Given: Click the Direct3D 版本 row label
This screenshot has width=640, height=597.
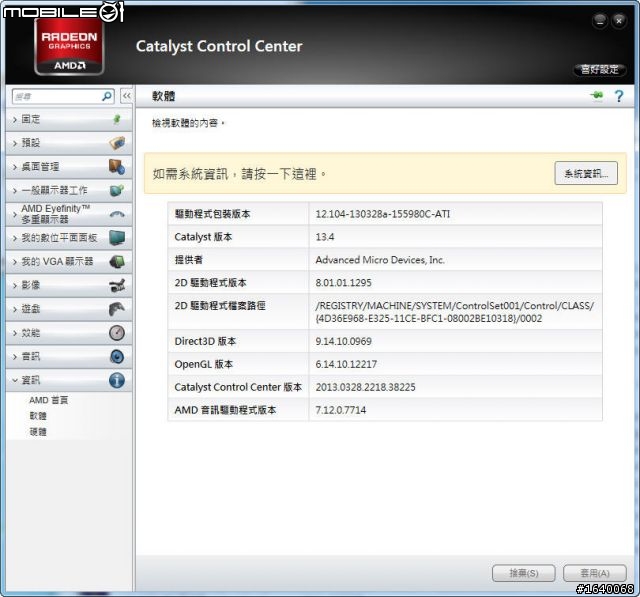Looking at the screenshot, I should (205, 341).
